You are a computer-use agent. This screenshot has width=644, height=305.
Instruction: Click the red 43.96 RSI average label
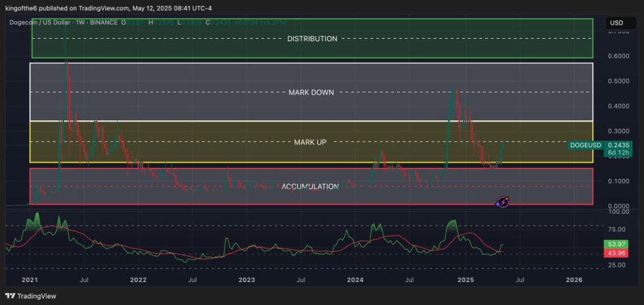tap(614, 254)
